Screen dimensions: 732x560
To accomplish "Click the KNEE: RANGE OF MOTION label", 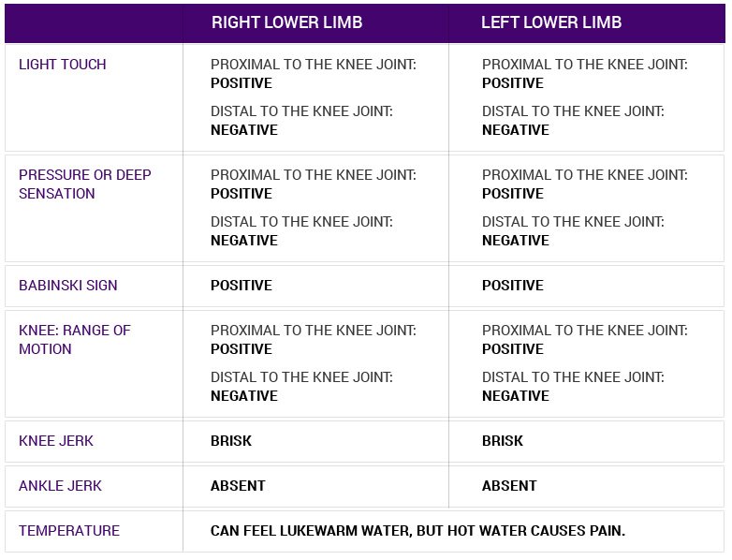I will (x=75, y=340).
